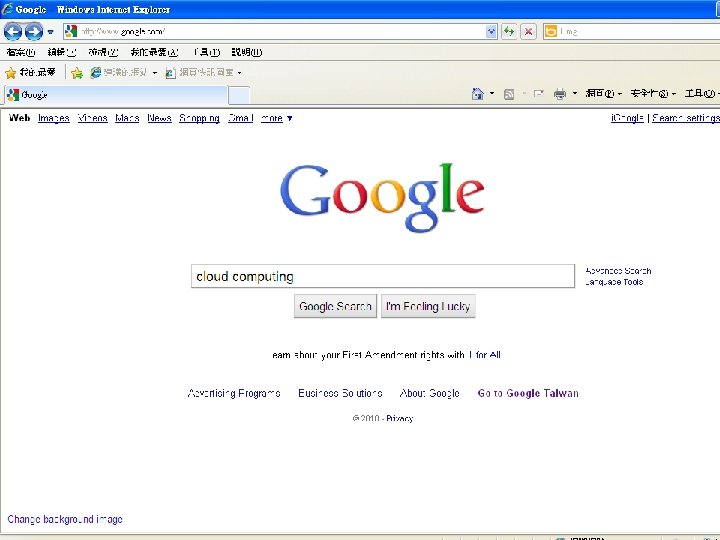Screen dimensions: 720x540
Task: Click the address bar showing google.com URL
Action: coord(281,31)
